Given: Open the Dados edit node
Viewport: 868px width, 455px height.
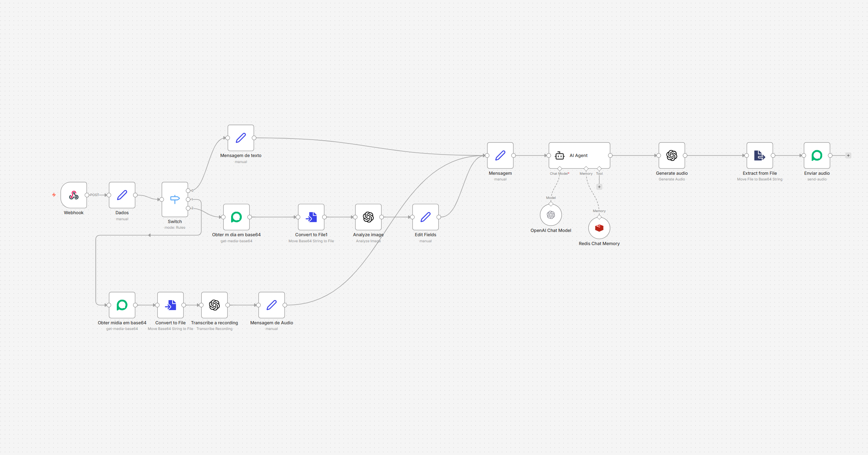Looking at the screenshot, I should 122,195.
